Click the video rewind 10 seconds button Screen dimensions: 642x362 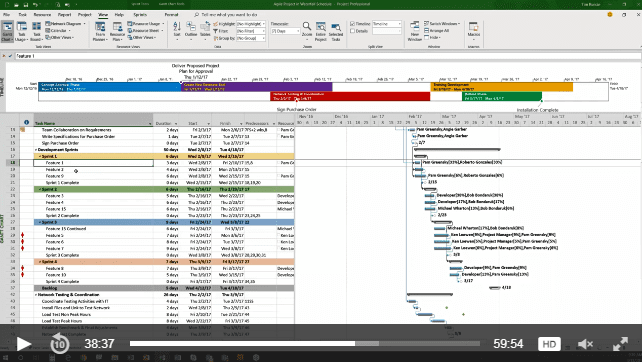[x=59, y=344]
